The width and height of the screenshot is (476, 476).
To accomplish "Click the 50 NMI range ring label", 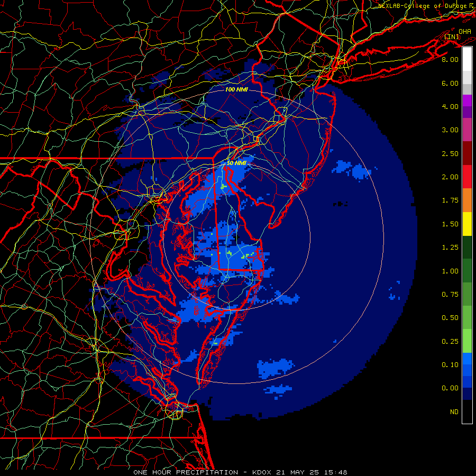I will 236,163.
